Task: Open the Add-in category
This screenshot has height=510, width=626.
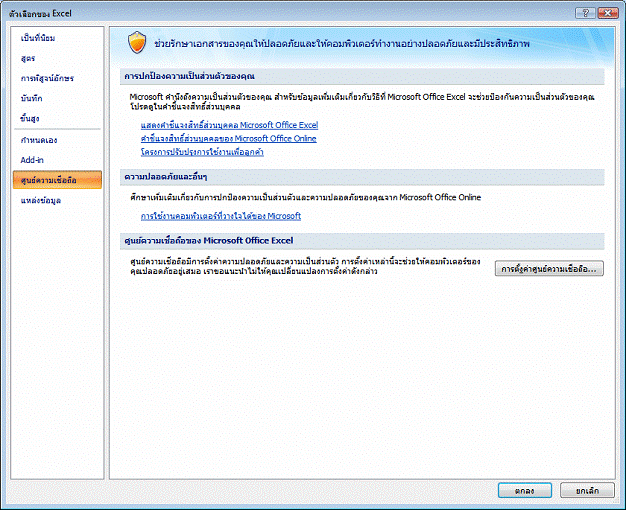Action: pos(32,160)
